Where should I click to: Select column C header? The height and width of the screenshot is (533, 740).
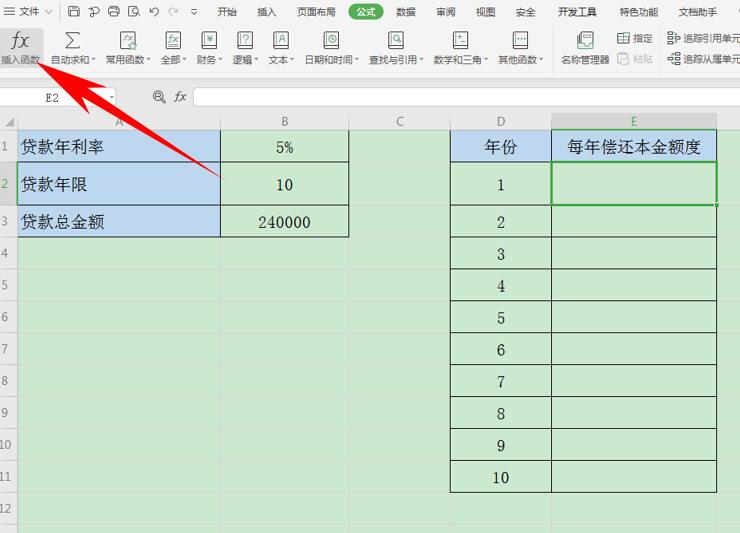click(x=400, y=122)
